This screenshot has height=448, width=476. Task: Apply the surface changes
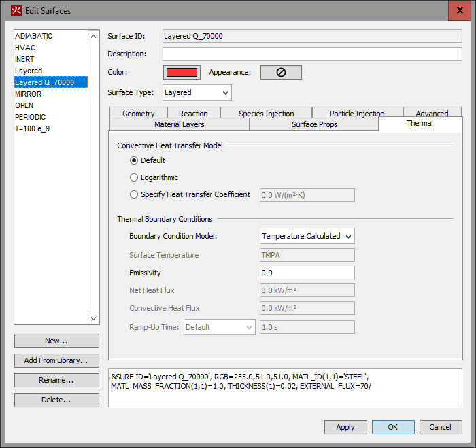345,427
